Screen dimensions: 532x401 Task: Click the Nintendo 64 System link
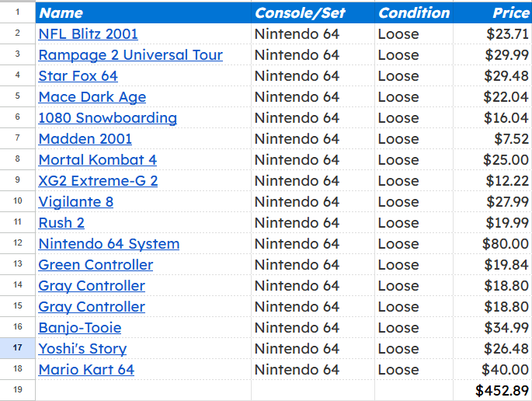click(109, 244)
